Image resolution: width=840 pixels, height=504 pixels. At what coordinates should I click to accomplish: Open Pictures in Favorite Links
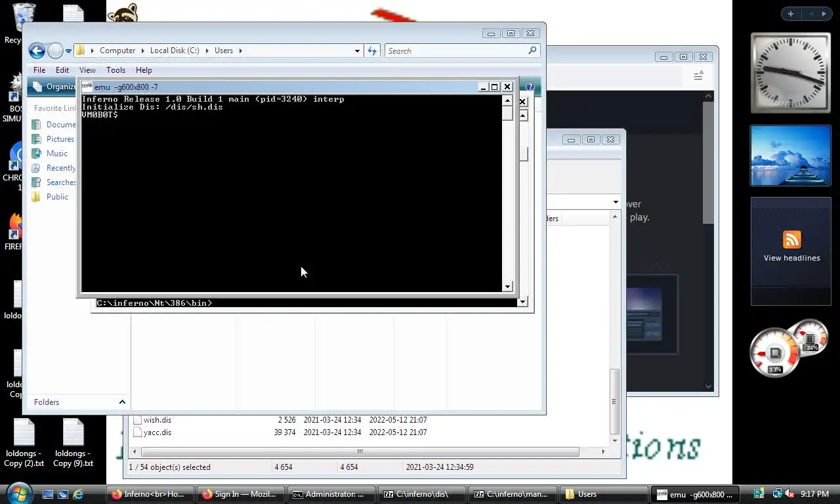point(52,139)
